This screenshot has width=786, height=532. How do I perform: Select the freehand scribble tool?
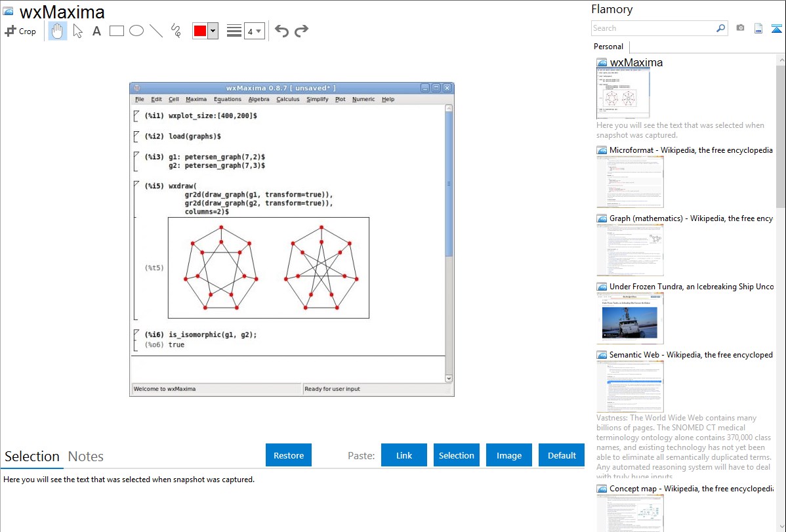(176, 31)
